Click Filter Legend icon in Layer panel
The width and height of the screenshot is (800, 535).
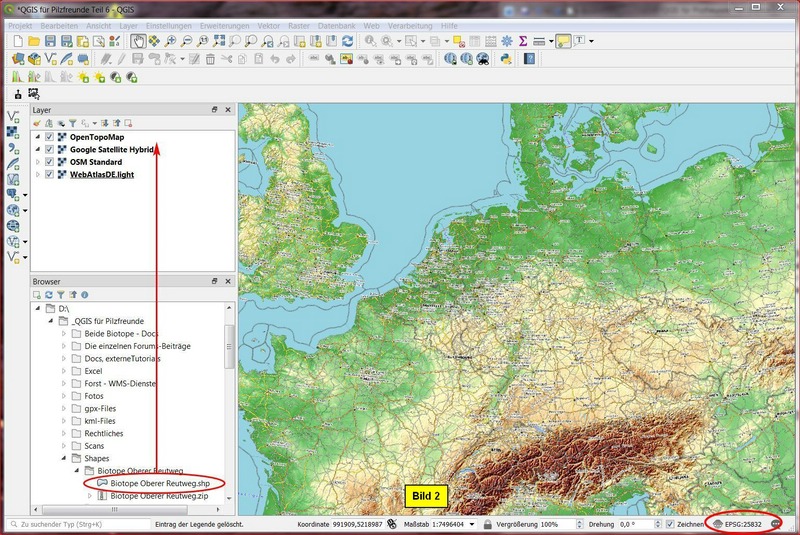coord(72,123)
